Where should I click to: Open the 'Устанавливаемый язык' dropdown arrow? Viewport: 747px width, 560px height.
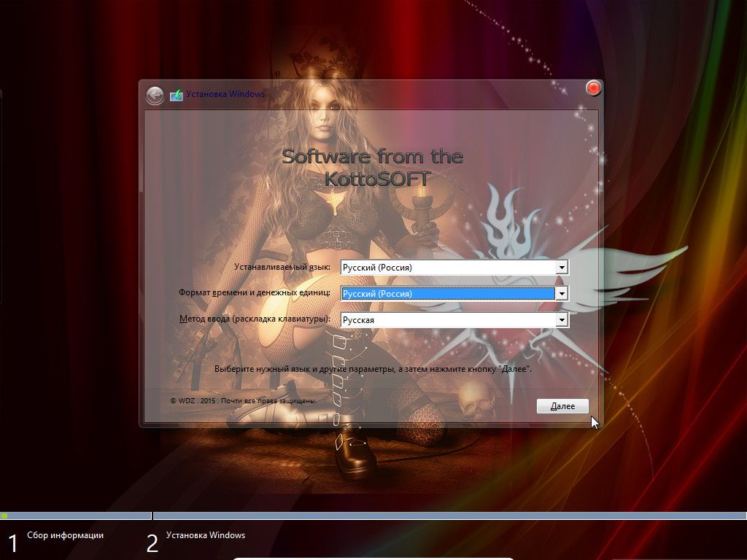tap(562, 267)
